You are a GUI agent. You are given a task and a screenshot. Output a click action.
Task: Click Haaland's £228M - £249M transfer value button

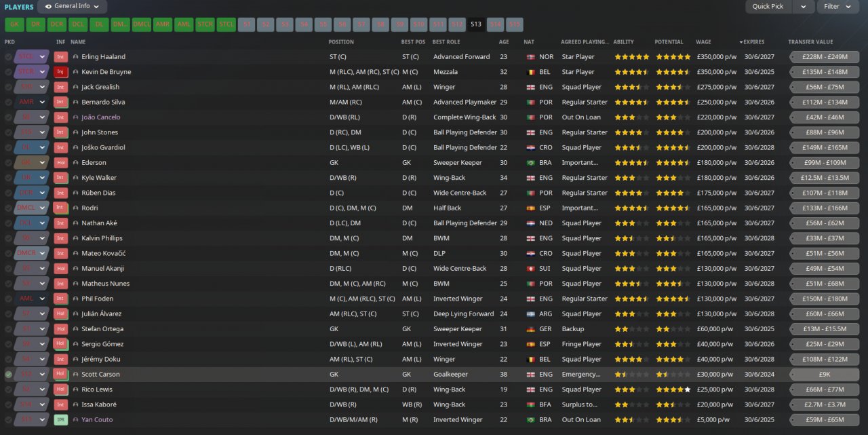point(825,57)
